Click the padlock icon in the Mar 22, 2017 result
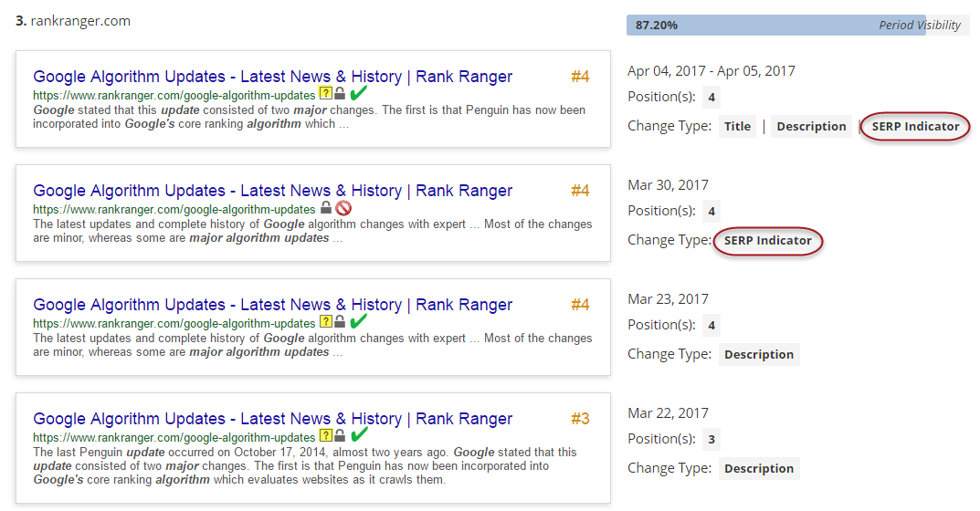This screenshot has height=511, width=980. (340, 435)
